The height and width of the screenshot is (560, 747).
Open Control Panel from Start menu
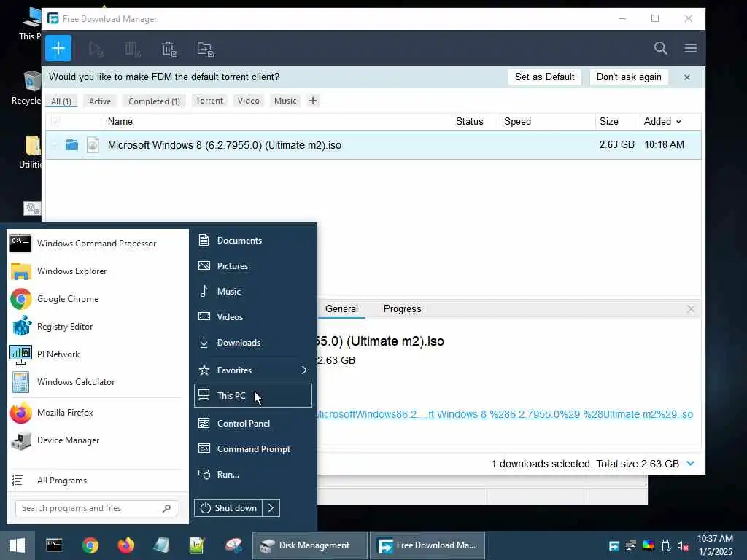click(253, 424)
